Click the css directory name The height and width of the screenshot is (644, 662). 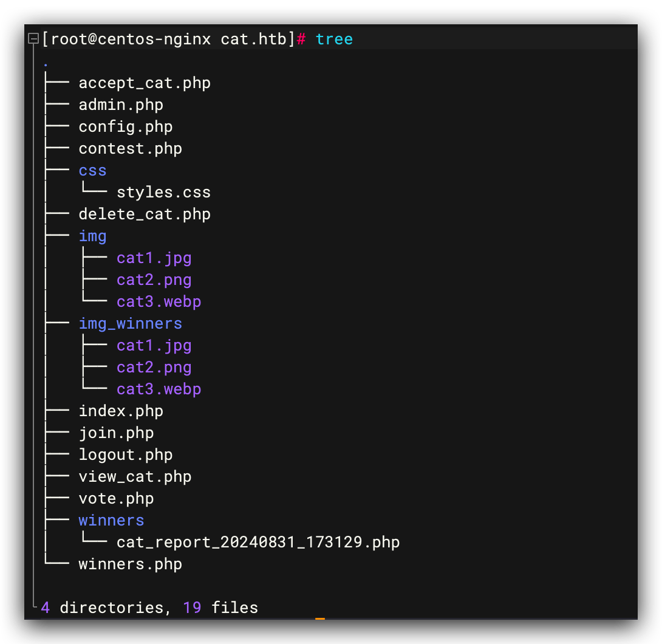pyautogui.click(x=92, y=171)
